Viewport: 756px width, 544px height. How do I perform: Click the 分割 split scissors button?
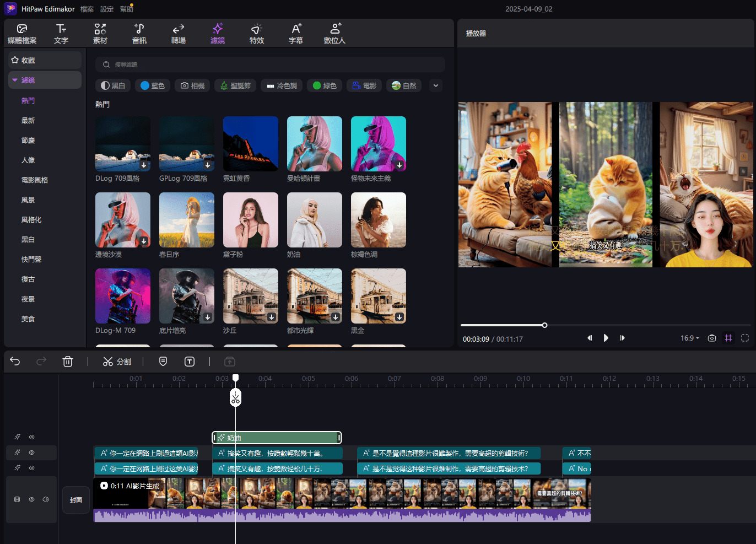pyautogui.click(x=117, y=362)
